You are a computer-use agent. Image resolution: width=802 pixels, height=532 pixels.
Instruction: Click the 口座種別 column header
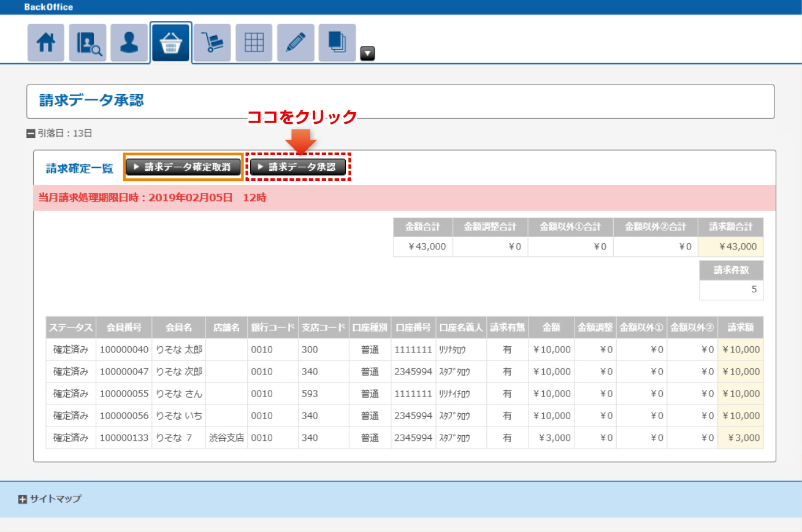tap(370, 327)
